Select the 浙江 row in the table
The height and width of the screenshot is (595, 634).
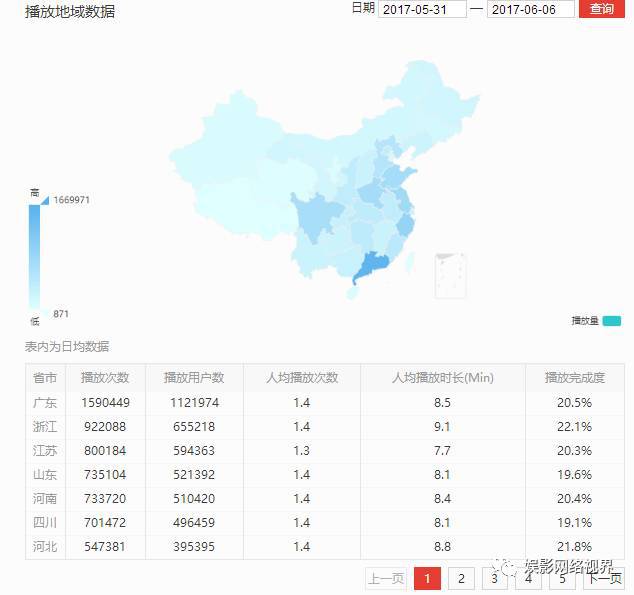tap(325, 426)
